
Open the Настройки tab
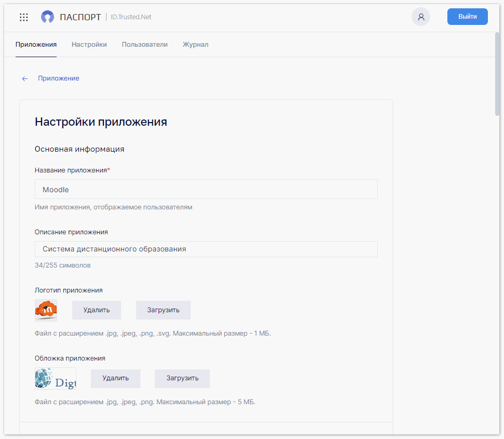[x=89, y=45]
